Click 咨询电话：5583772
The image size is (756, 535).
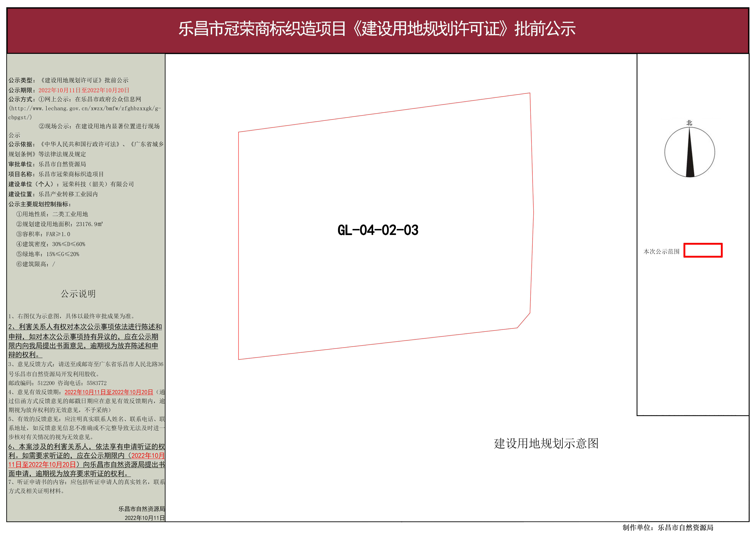(x=82, y=383)
